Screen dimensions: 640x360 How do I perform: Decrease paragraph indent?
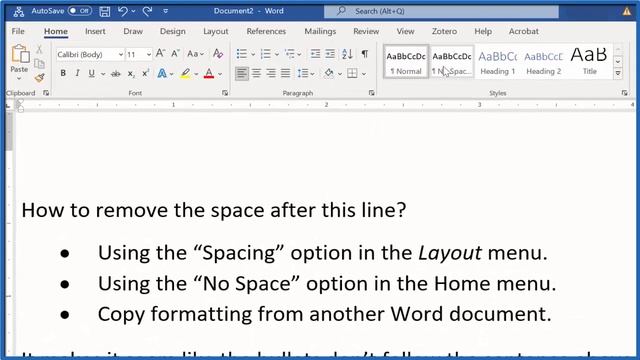pyautogui.click(x=315, y=53)
